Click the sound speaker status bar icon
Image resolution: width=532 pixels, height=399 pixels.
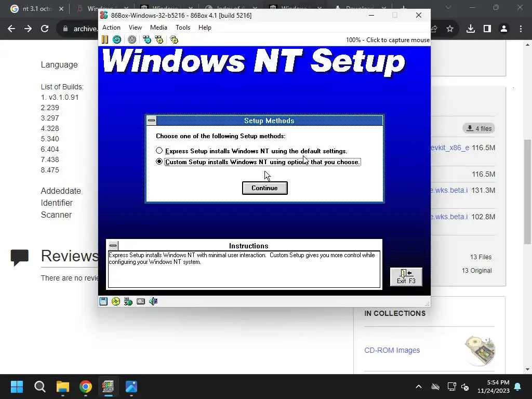[153, 301]
